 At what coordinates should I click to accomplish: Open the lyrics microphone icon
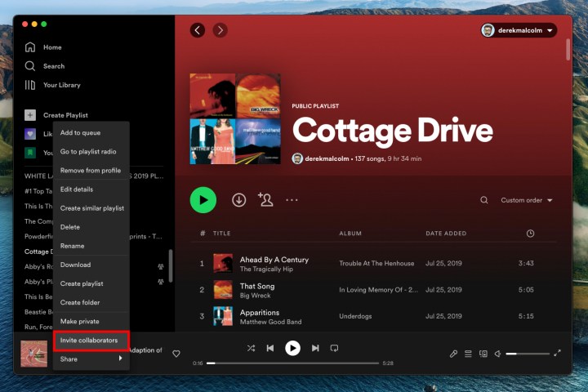coord(453,354)
